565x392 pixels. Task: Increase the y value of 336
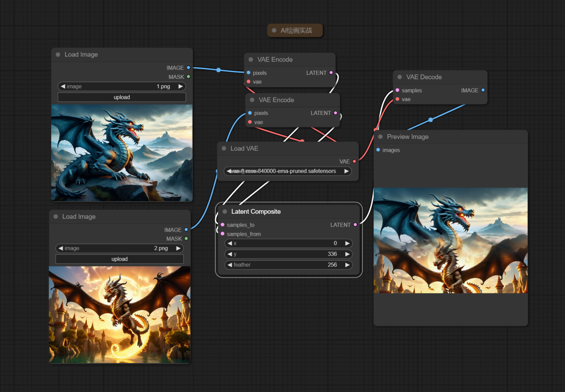coord(347,254)
